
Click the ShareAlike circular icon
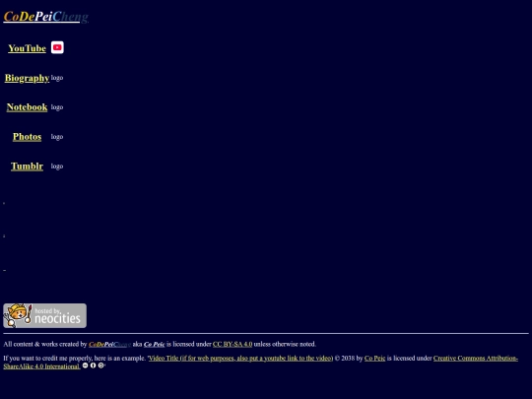[100, 366]
